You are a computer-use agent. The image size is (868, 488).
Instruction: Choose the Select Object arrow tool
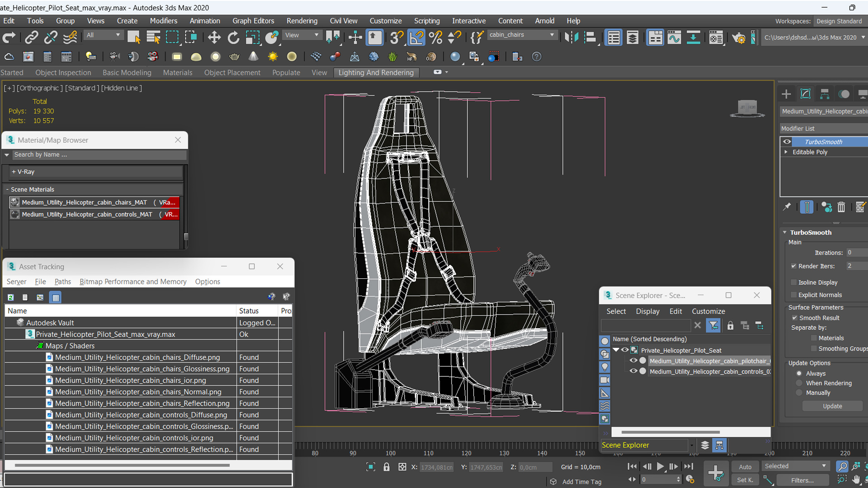click(x=134, y=38)
